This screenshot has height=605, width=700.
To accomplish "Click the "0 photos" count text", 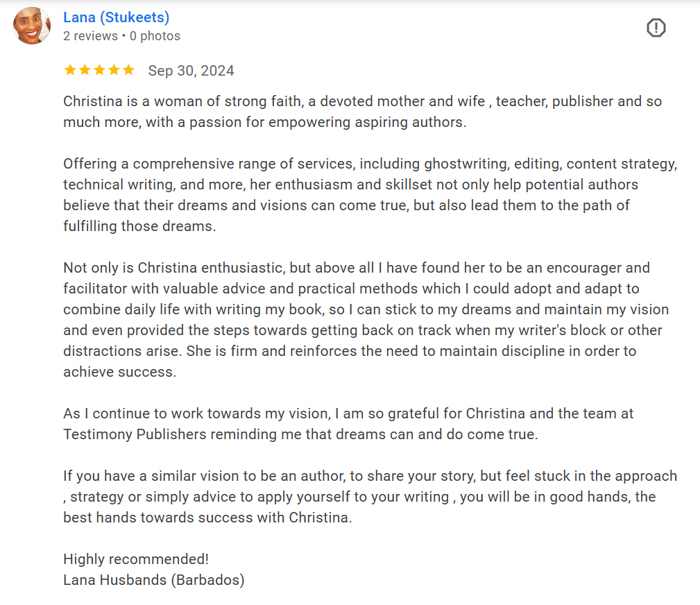I will pos(155,36).
